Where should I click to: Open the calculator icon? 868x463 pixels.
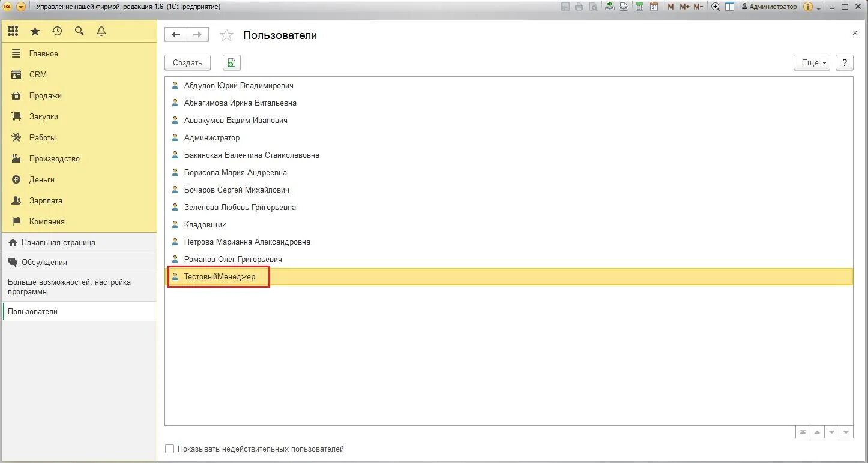click(x=640, y=7)
